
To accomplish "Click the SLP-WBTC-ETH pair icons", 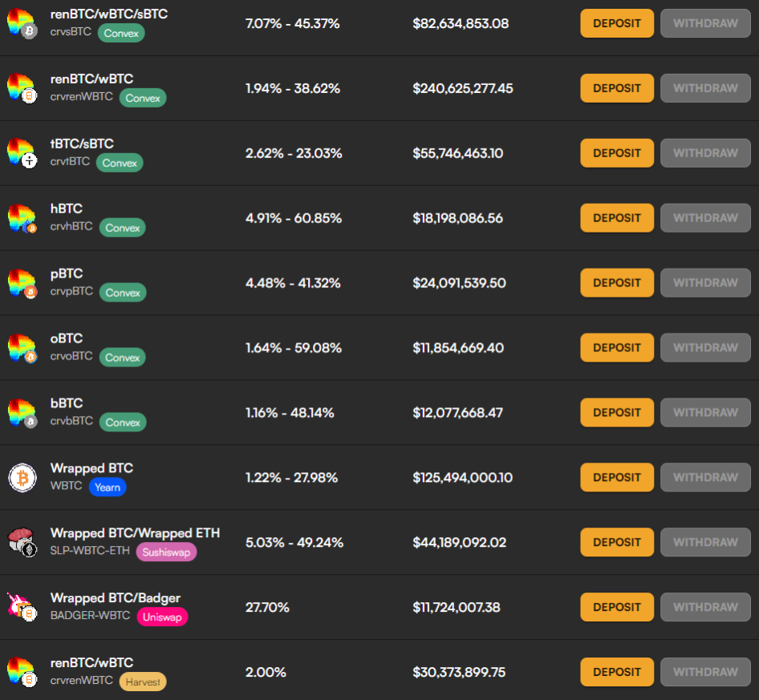I will pyautogui.click(x=21, y=542).
